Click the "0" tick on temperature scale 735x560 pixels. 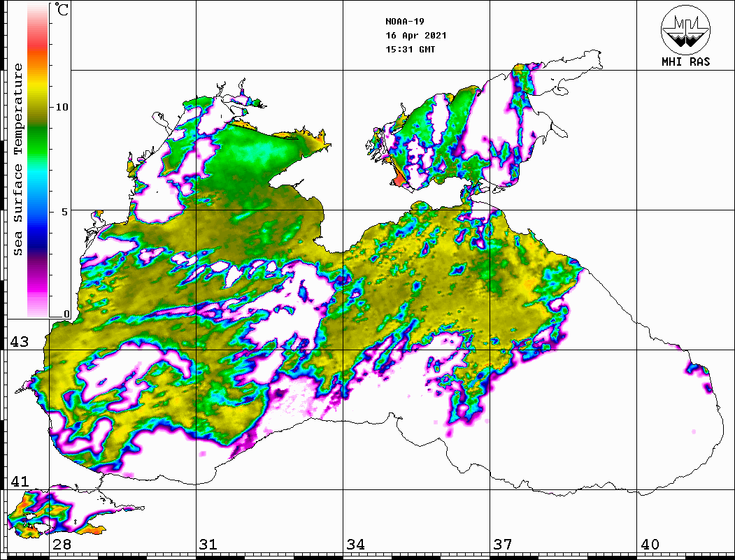66,315
